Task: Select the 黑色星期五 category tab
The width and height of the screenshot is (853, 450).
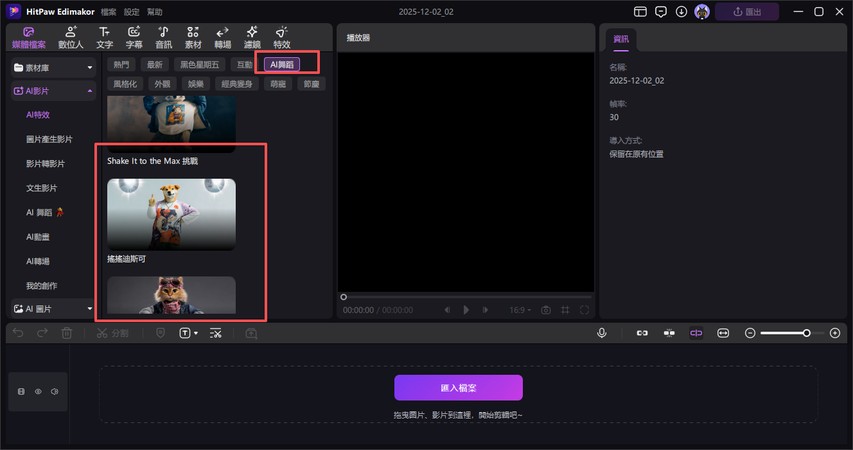Action: click(200, 64)
